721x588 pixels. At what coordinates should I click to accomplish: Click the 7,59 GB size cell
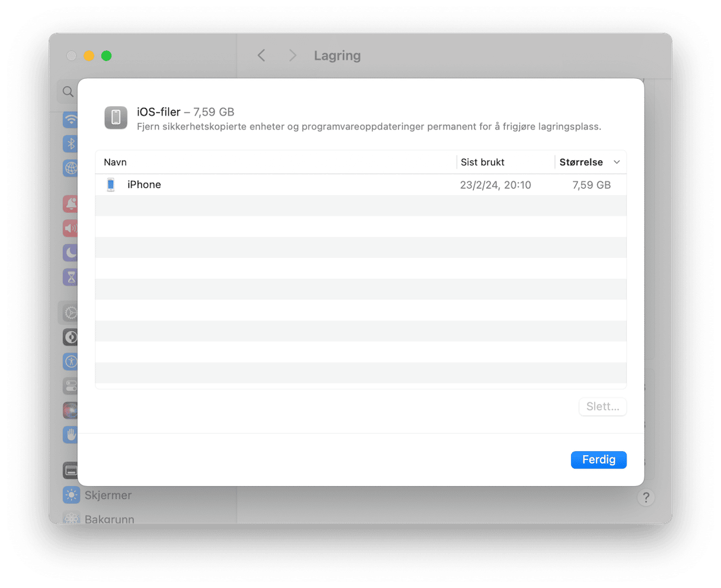click(x=591, y=184)
